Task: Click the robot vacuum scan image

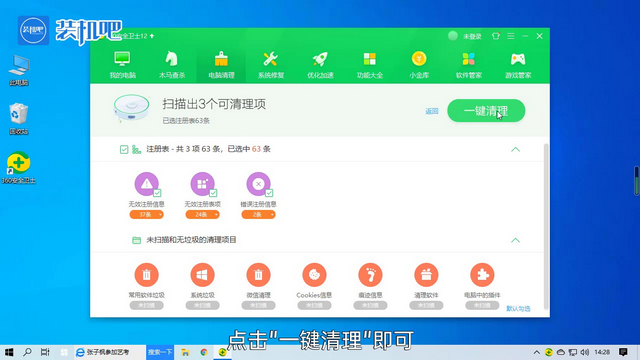Action: click(131, 108)
